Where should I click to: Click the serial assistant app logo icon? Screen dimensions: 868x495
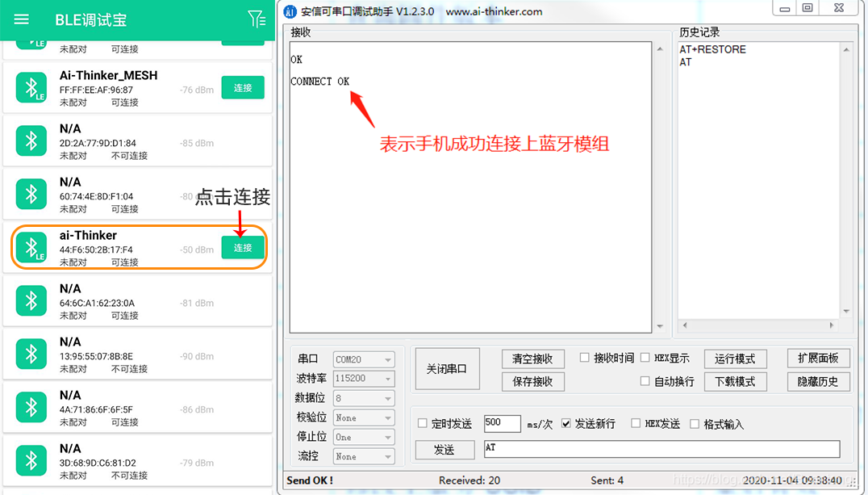click(290, 11)
